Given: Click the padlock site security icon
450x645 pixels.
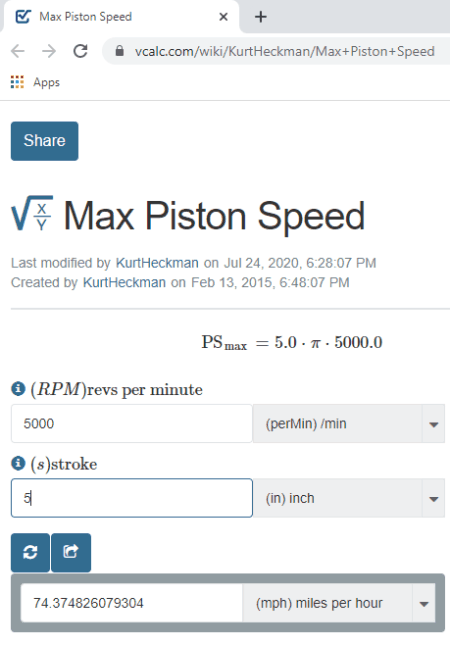Looking at the screenshot, I should pyautogui.click(x=120, y=51).
